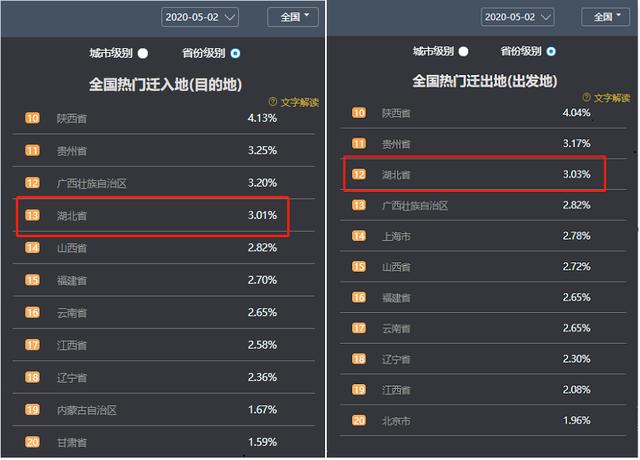Viewport: 640px width, 460px height.
Task: Select the 广西壮族自治区 row with 3.20%
Action: click(164, 183)
